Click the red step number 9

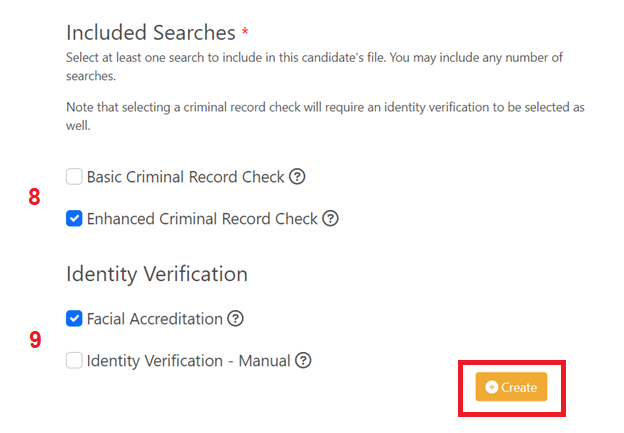pyautogui.click(x=35, y=339)
